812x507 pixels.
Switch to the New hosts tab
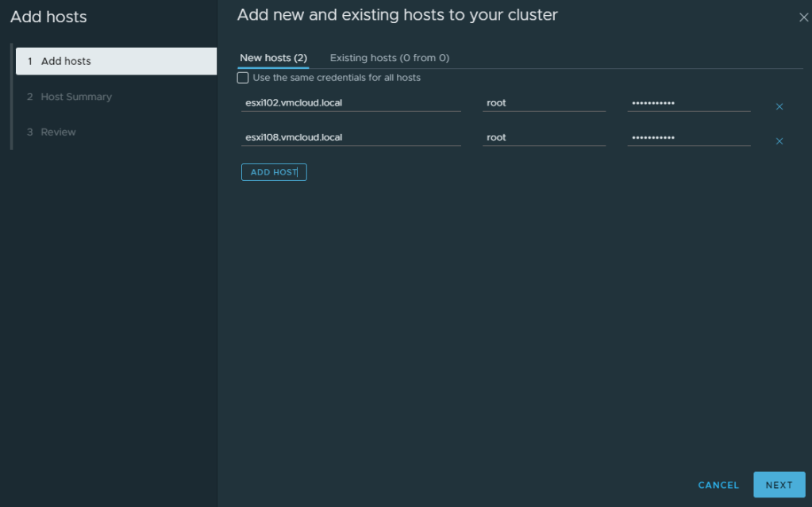[273, 58]
